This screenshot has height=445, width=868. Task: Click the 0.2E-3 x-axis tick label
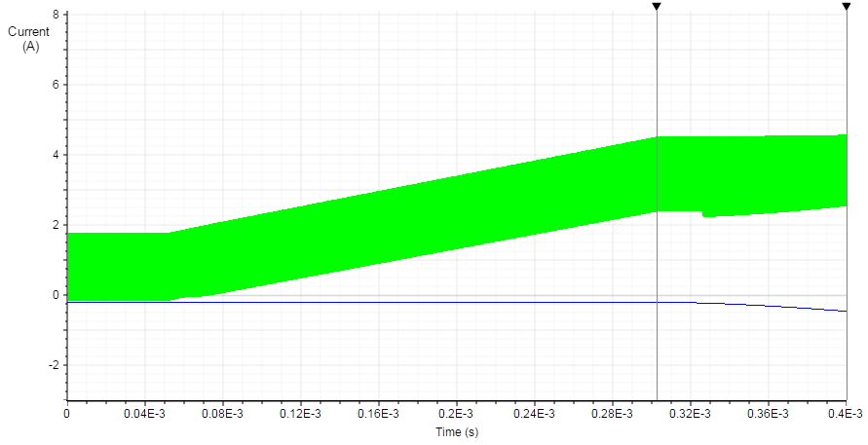click(x=457, y=414)
